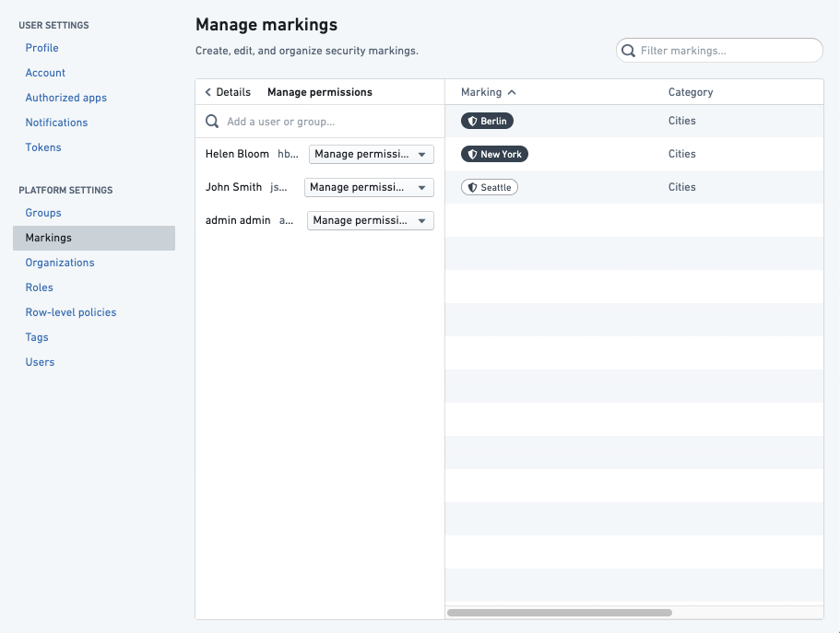The height and width of the screenshot is (633, 840).
Task: Open Notifications settings
Action: tap(56, 123)
